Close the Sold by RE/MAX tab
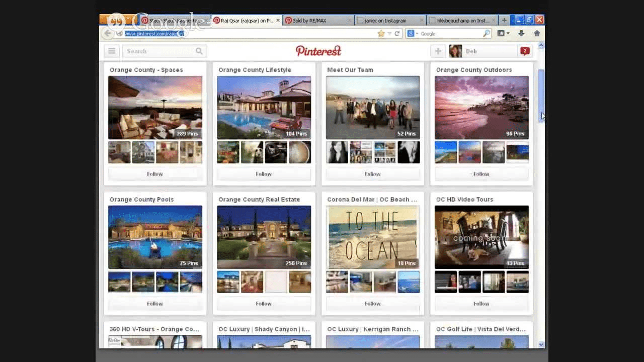Viewport: 644px width, 362px height. [x=350, y=21]
